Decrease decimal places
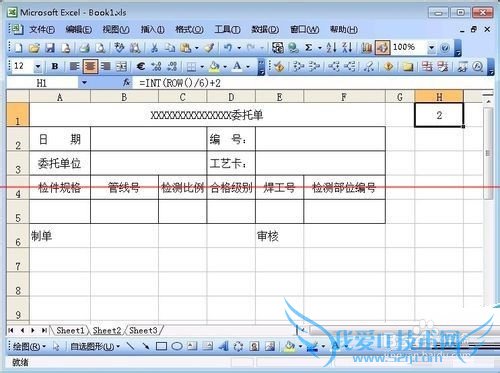Screen dimensions: 500x373 tap(172, 66)
